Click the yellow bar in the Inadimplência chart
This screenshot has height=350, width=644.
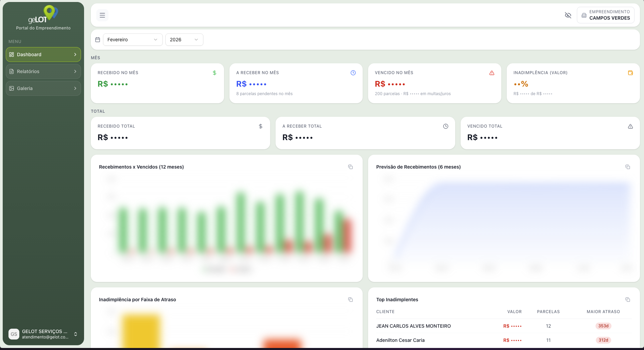point(141,330)
